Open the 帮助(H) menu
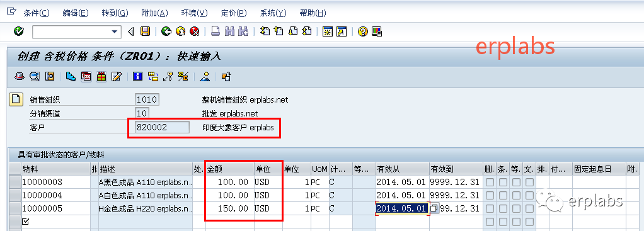 [x=313, y=13]
